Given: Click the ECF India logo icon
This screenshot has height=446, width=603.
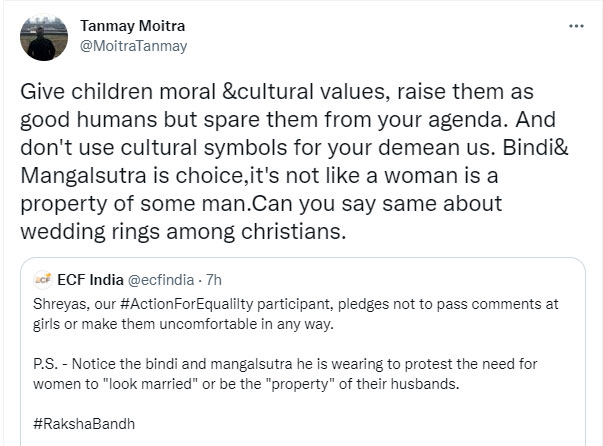Looking at the screenshot, I should click(x=43, y=278).
